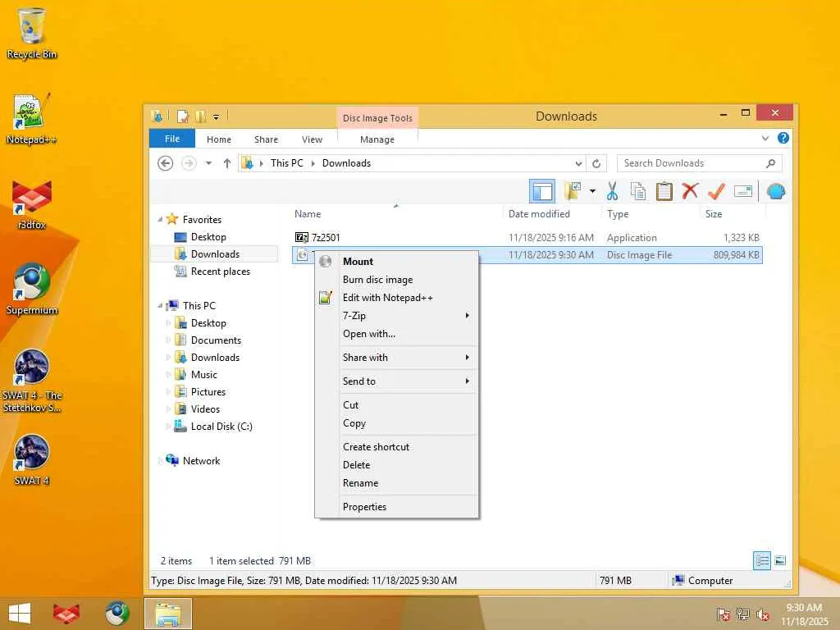
Task: Choose Burn disc image in context menu
Action: tap(396, 280)
